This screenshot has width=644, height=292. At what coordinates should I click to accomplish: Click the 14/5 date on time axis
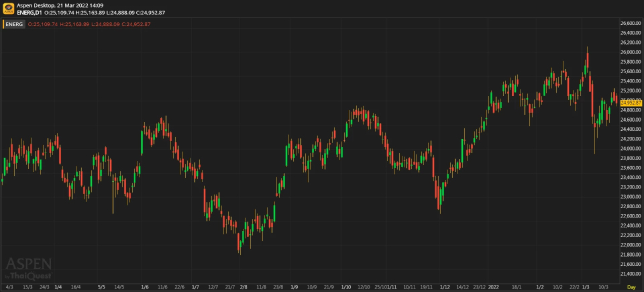point(119,287)
